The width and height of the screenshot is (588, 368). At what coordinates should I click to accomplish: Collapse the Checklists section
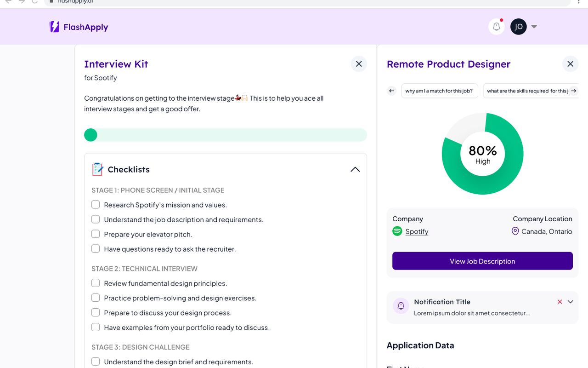tap(355, 169)
